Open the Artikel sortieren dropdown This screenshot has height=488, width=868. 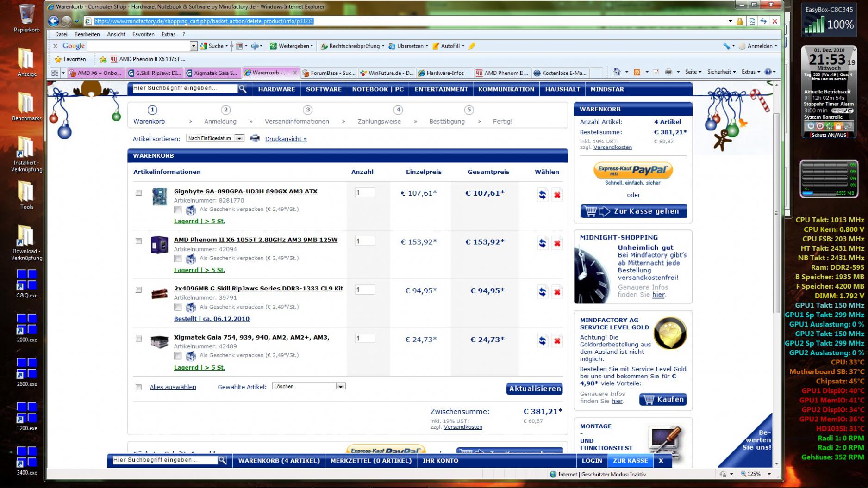click(215, 138)
